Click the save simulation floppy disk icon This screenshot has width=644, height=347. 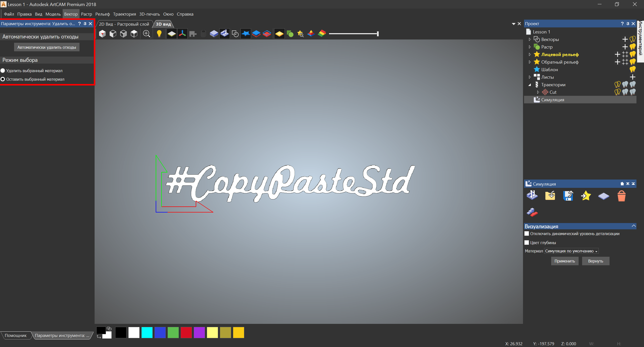pyautogui.click(x=568, y=196)
